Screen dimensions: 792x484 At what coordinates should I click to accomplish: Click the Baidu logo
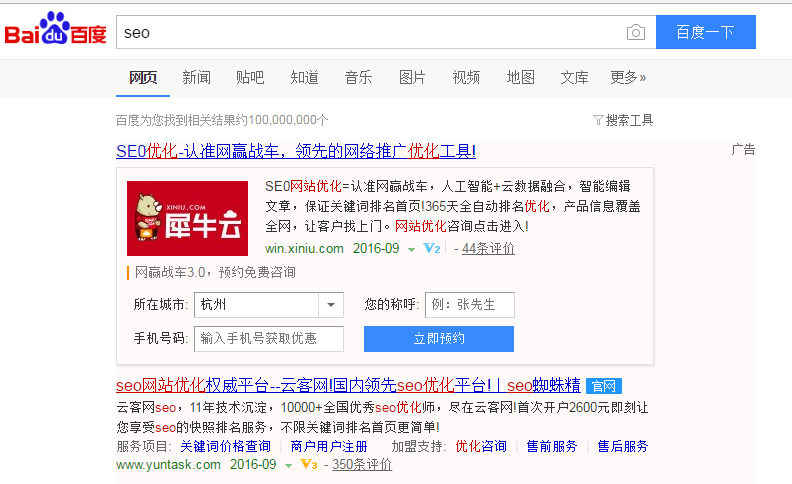coord(56,29)
